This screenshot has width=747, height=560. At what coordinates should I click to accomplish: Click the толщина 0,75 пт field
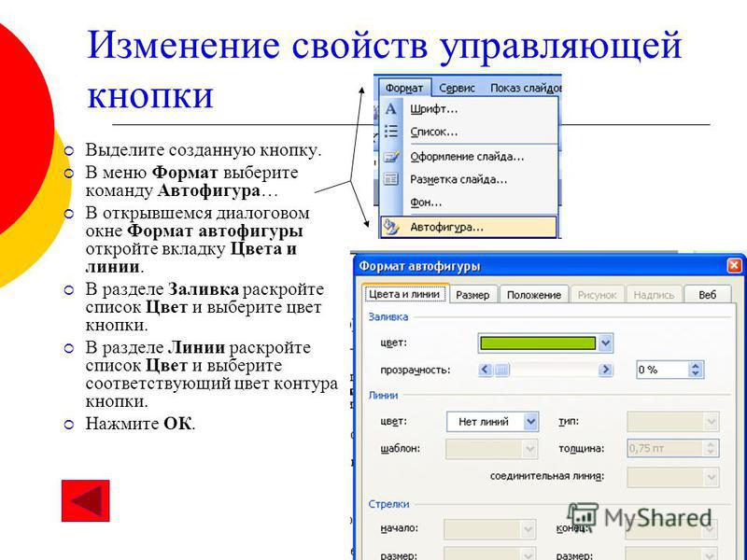(665, 449)
